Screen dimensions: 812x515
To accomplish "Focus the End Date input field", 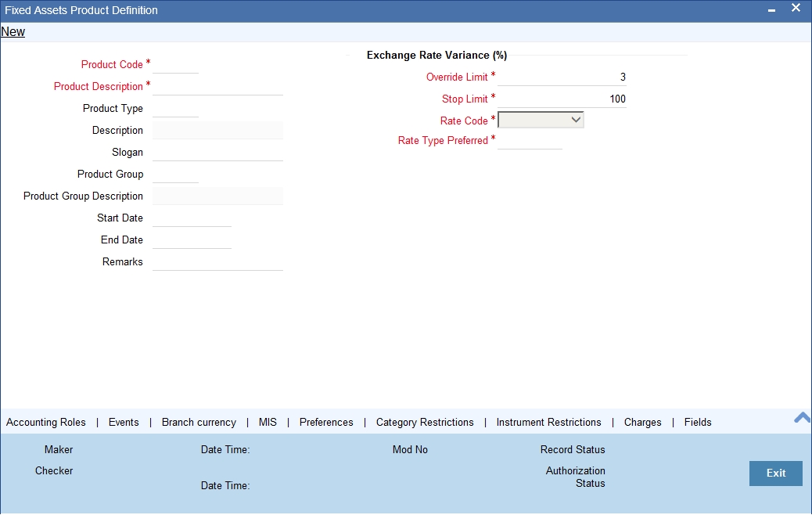I will 192,239.
